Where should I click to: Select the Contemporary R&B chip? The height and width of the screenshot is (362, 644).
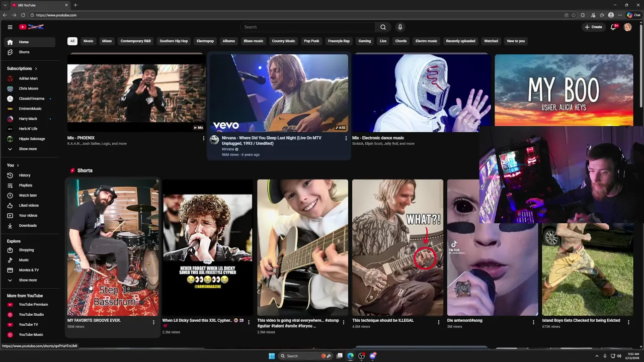coord(136,41)
